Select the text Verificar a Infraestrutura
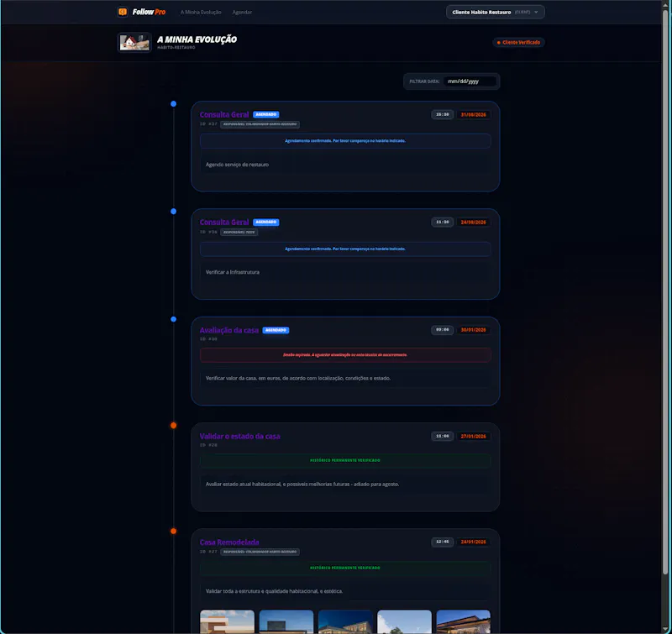The height and width of the screenshot is (634, 672). pyautogui.click(x=233, y=272)
